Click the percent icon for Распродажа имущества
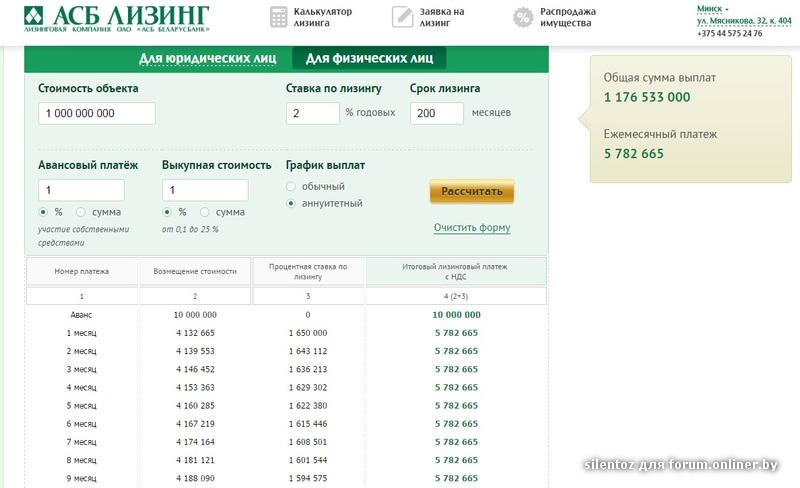 [x=523, y=17]
